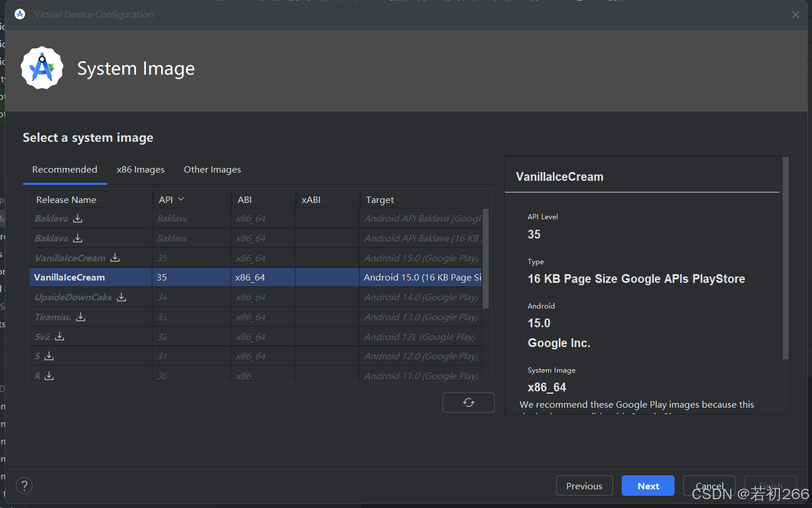Click Android 15.0 (16 KB Page Si target cell
This screenshot has height=508, width=812.
click(x=421, y=278)
